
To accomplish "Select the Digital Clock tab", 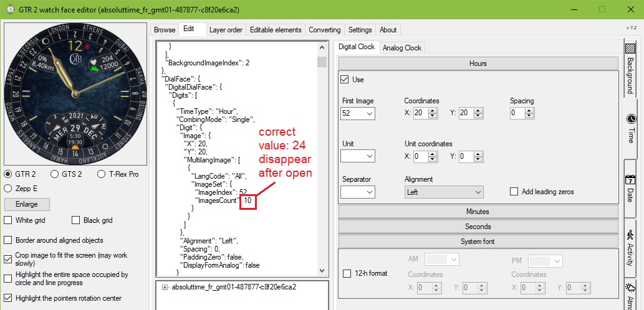I will 357,47.
